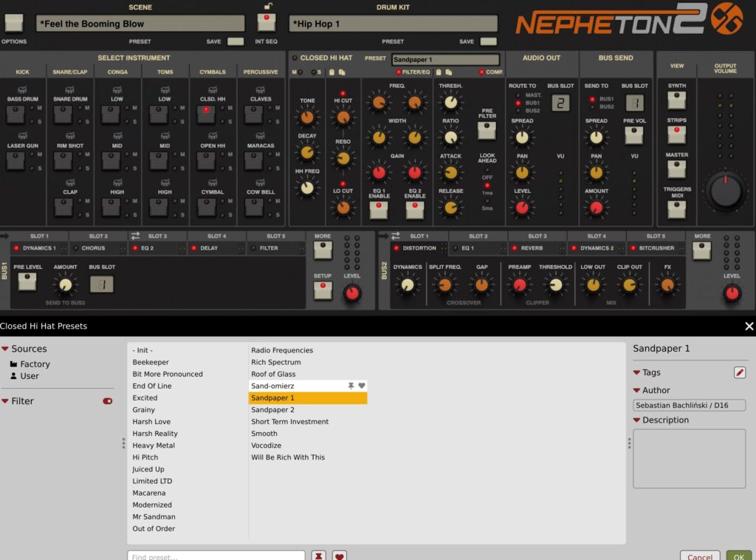Click the swap arrows icon beside BUS1 Slot 3
This screenshot has width=756, height=560.
(135, 236)
